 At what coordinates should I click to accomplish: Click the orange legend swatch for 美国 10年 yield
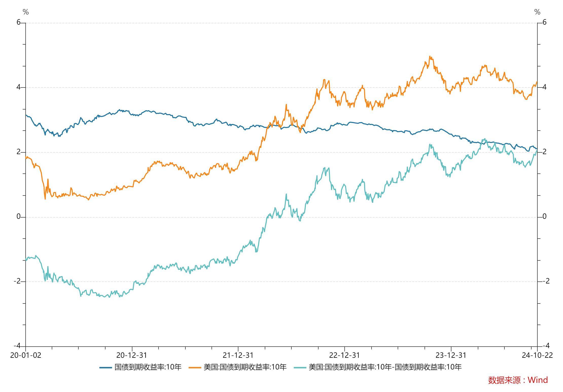pyautogui.click(x=195, y=367)
